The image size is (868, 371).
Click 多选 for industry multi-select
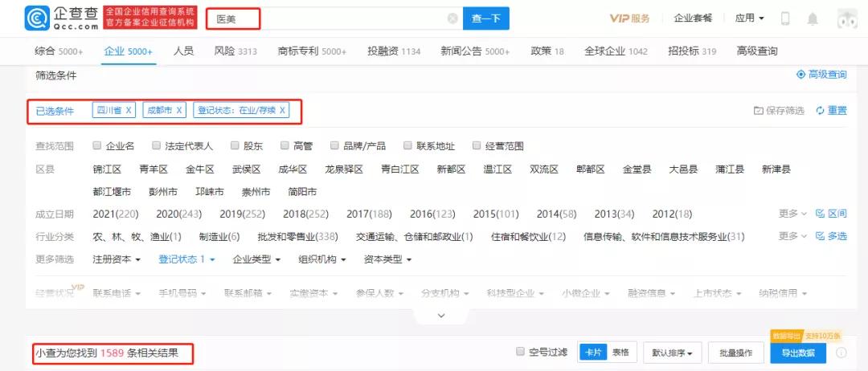(x=832, y=236)
